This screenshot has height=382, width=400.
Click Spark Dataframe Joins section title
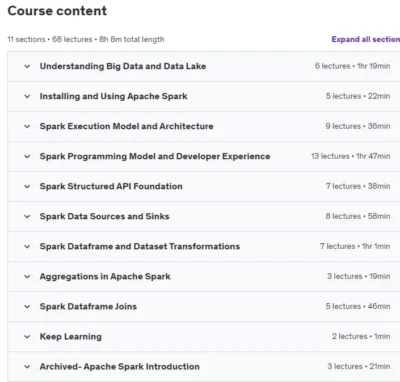88,306
